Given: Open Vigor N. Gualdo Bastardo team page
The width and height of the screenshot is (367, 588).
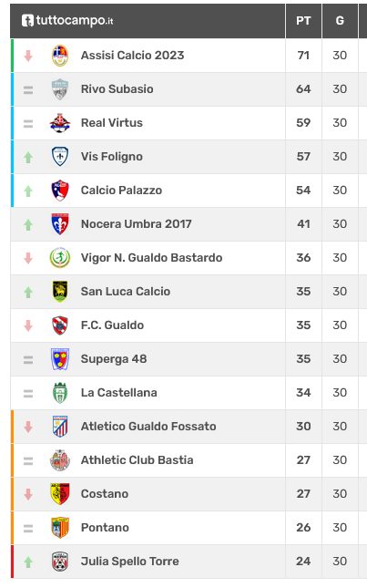Looking at the screenshot, I should click(x=152, y=258).
